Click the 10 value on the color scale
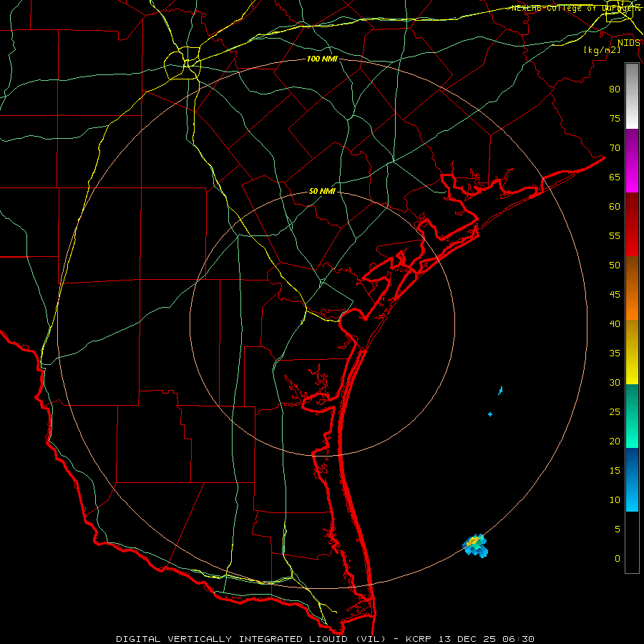 click(x=615, y=500)
